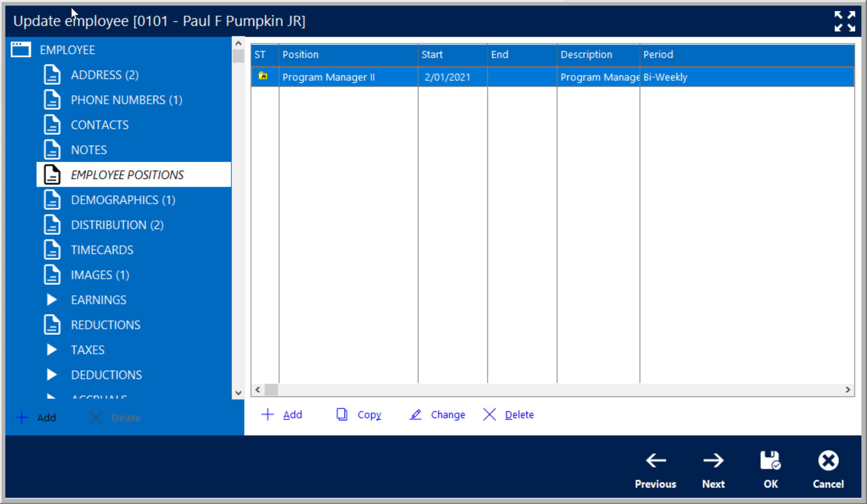Screen dimensions: 867x504
Task: Click the TIMECARDS section icon
Action: coord(52,249)
